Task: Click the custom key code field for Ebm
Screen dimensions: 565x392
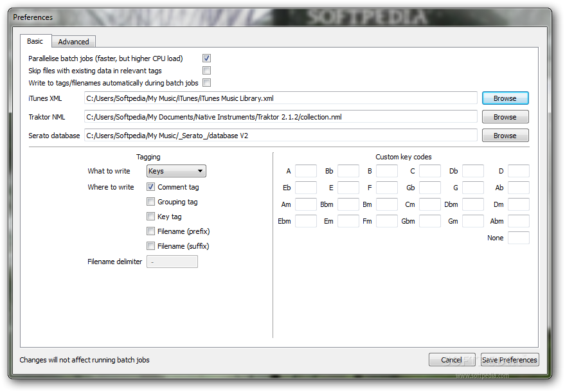Action: pos(306,221)
